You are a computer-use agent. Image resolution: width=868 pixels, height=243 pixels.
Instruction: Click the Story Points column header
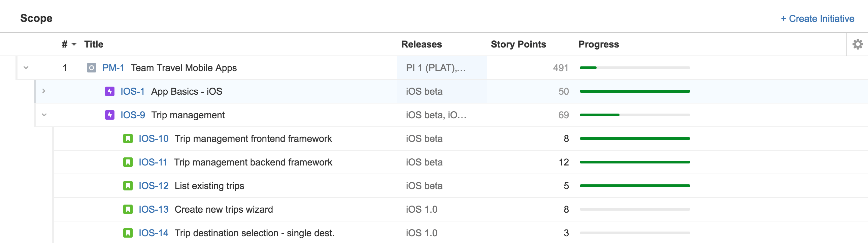coord(518,44)
